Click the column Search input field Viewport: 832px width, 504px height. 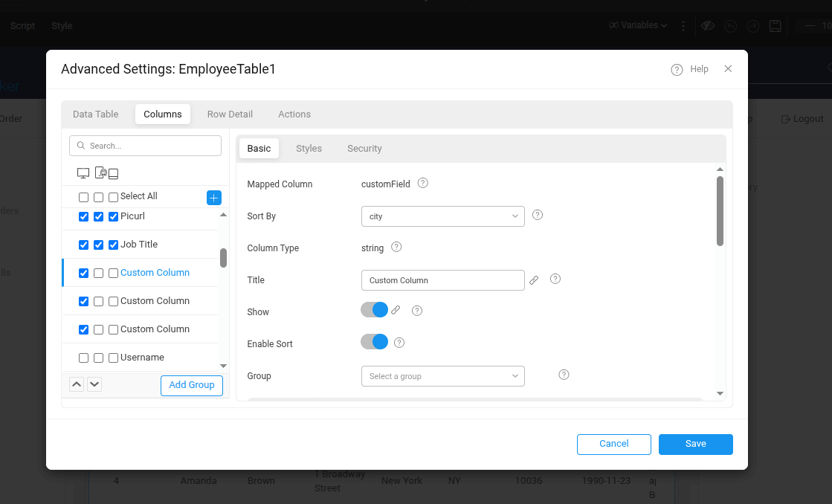pyautogui.click(x=145, y=145)
